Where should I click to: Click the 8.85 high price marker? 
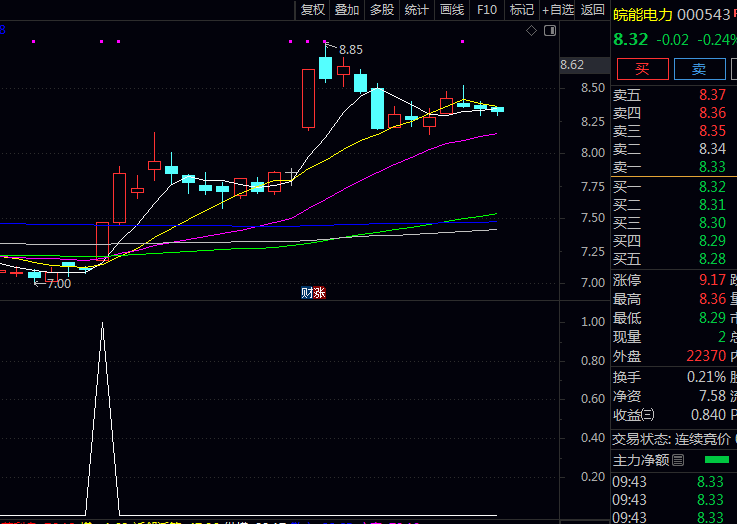click(350, 49)
